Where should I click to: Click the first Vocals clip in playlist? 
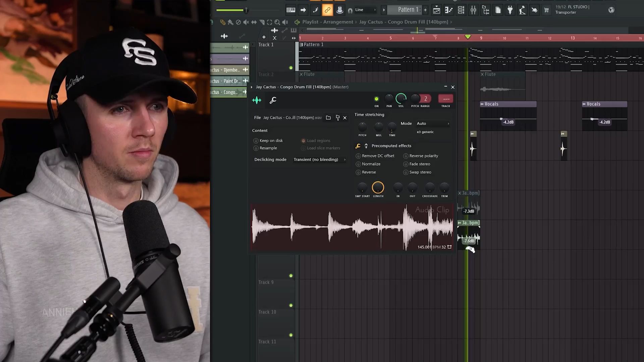click(508, 116)
